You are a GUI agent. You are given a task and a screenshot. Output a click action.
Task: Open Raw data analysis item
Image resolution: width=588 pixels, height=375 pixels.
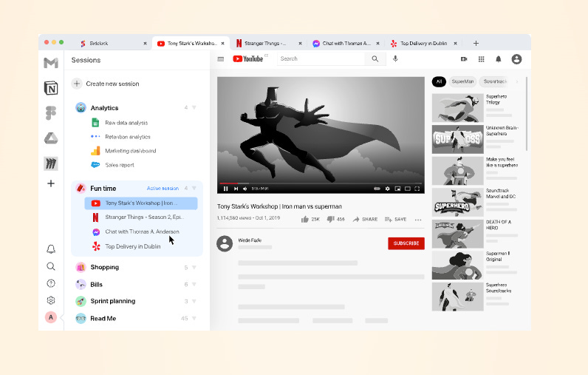120,123
